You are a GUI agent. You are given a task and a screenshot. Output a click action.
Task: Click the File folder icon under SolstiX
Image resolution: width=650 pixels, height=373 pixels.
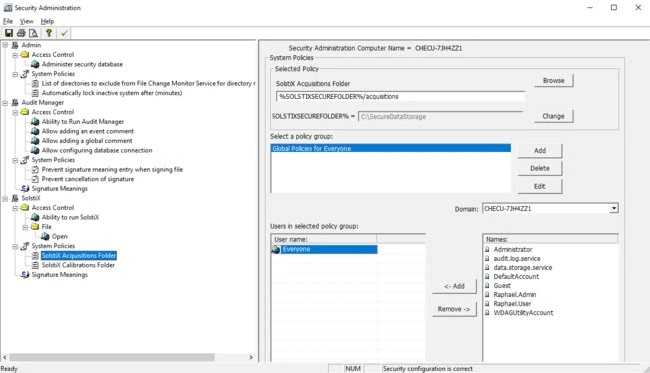pos(35,227)
